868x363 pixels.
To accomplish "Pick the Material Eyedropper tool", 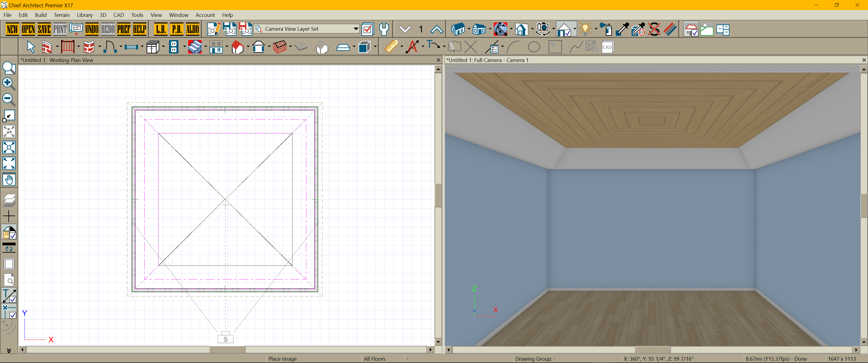I will (622, 29).
